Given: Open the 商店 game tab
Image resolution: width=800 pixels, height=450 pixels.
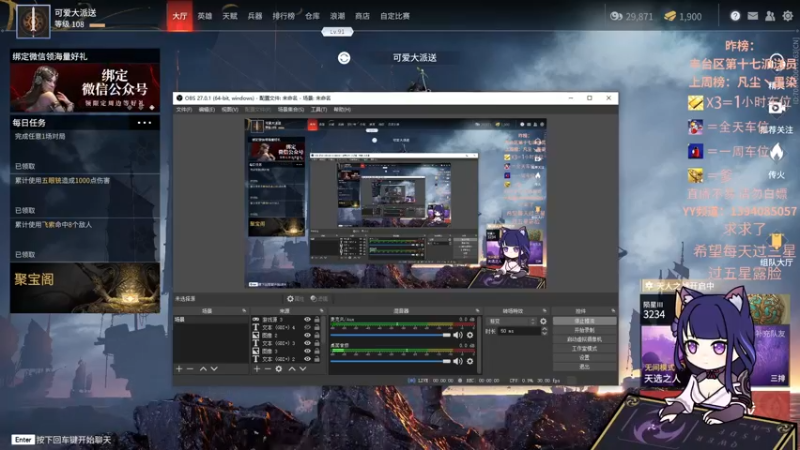Looking at the screenshot, I should [362, 16].
